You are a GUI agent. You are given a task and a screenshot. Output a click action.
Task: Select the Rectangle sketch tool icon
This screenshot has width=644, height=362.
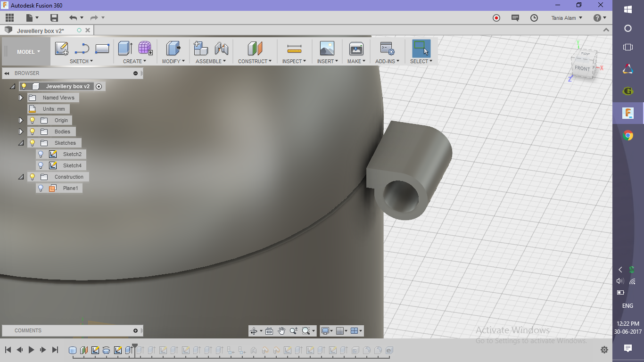[x=102, y=49]
